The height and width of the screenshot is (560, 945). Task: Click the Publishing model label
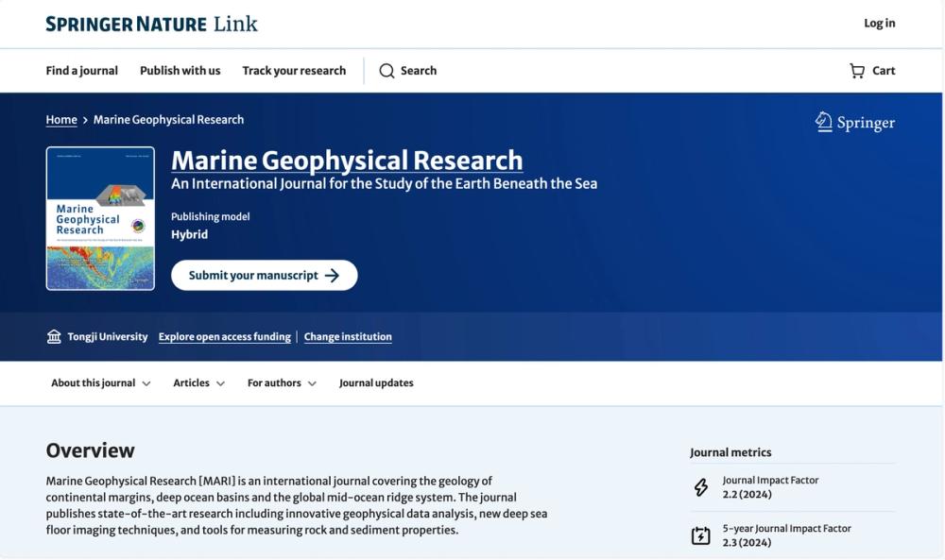(211, 217)
